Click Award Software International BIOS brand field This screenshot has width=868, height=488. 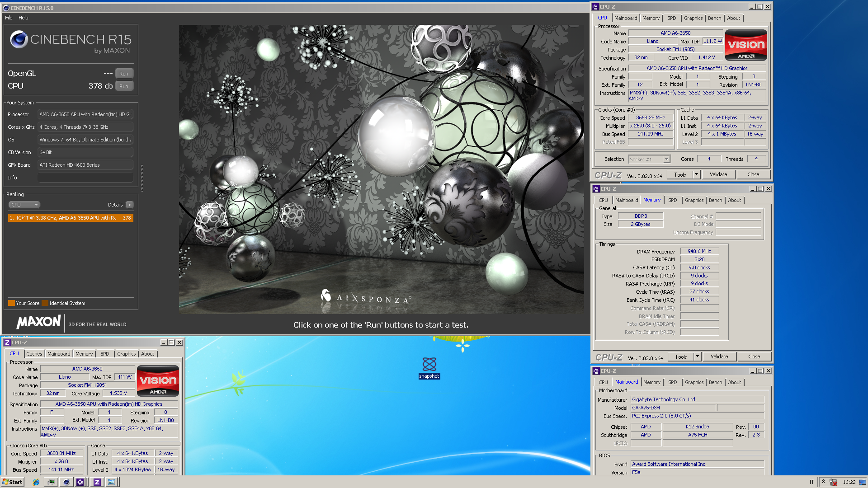[x=697, y=465]
